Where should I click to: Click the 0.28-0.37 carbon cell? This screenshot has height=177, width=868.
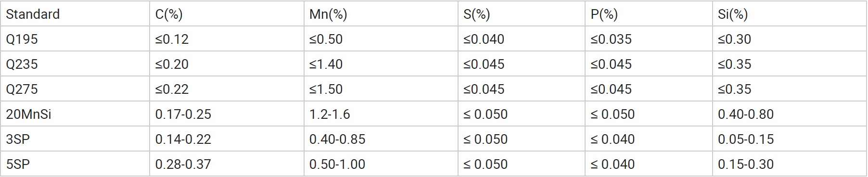click(x=227, y=164)
